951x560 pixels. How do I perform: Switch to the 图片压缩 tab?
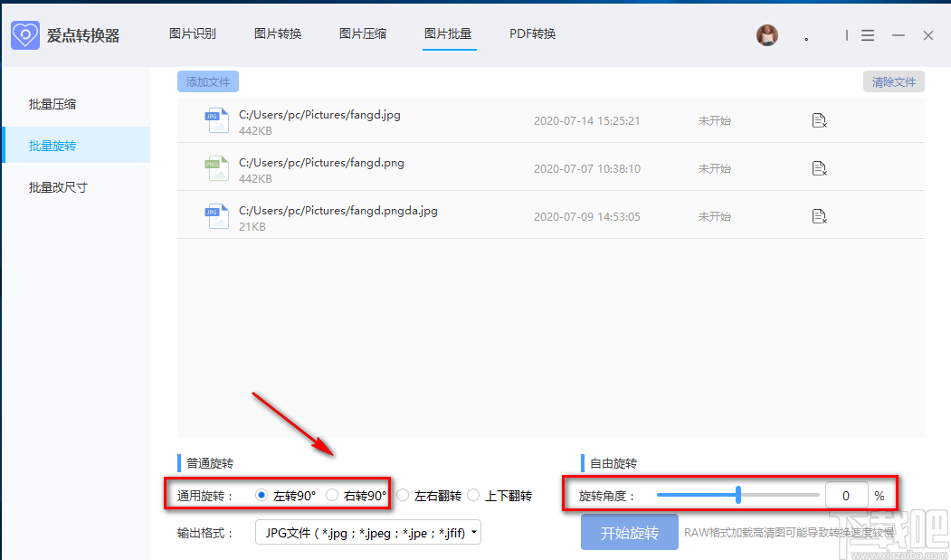pos(363,33)
